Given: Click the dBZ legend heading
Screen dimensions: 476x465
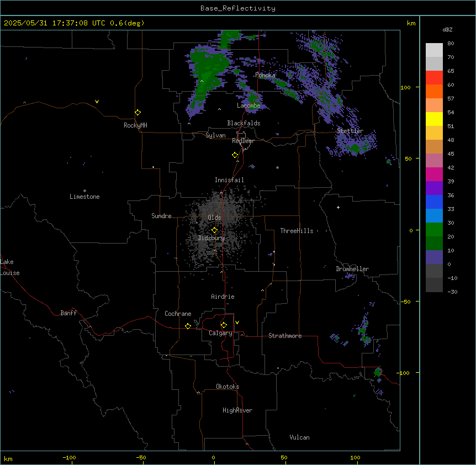Looking at the screenshot, I should [447, 30].
